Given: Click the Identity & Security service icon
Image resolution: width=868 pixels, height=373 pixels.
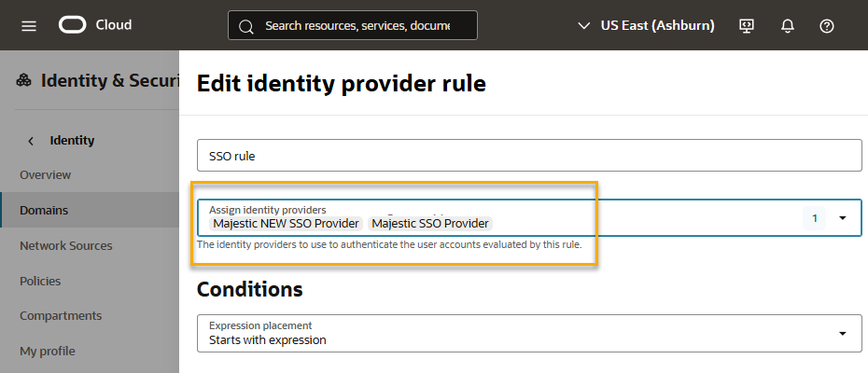Looking at the screenshot, I should pos(24,81).
